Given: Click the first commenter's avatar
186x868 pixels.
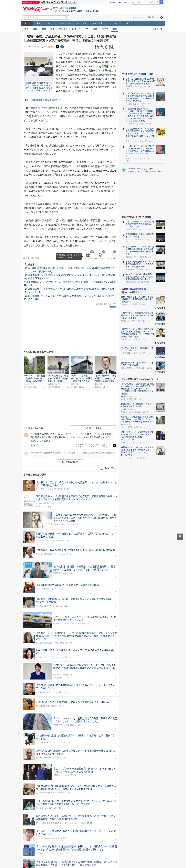Looking at the screenshot, I should pyautogui.click(x=26, y=435).
